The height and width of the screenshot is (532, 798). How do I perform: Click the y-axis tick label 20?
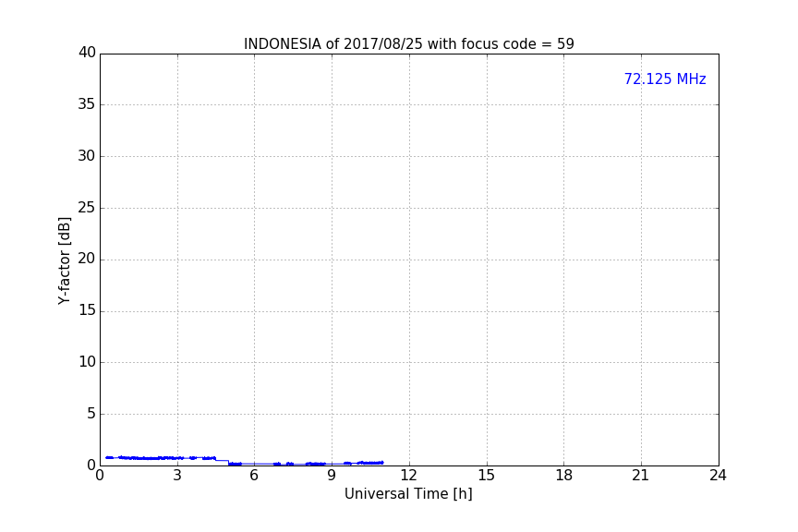87,259
